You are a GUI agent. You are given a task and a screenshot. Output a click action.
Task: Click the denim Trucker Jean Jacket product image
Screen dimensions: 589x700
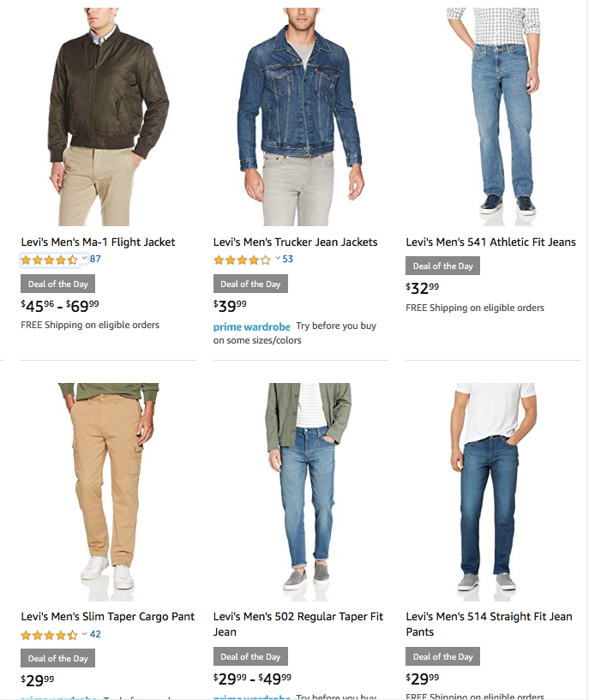[x=300, y=116]
